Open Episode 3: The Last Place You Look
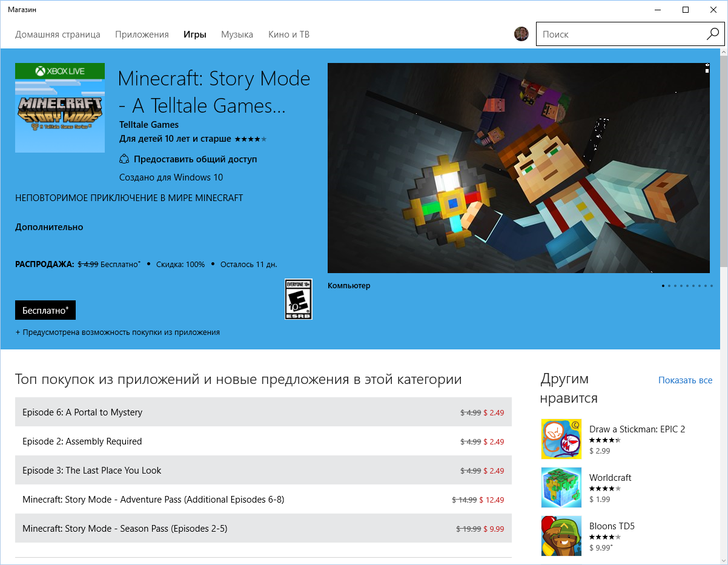Screen dimensions: 728x565 click(263, 471)
